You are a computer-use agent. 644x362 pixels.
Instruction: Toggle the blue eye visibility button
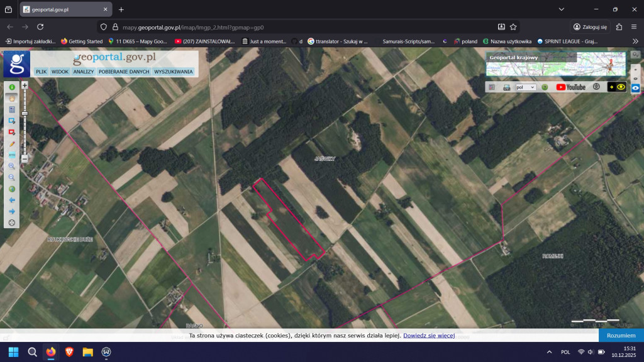tap(635, 88)
